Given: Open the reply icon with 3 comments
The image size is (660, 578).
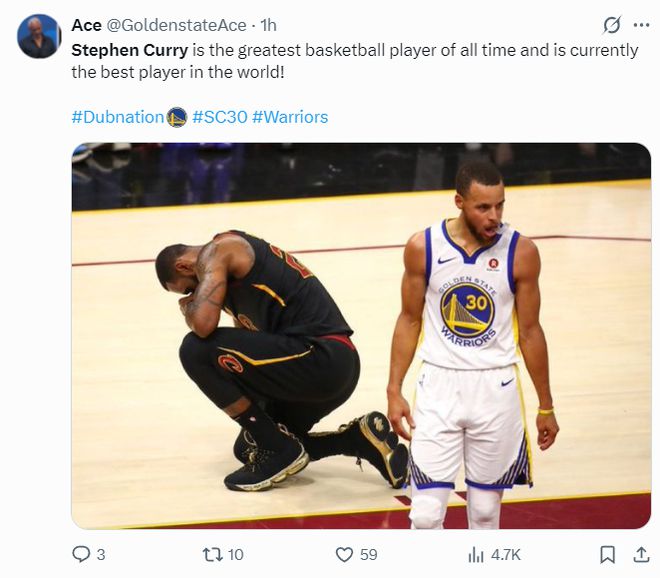Looking at the screenshot, I should pos(81,554).
